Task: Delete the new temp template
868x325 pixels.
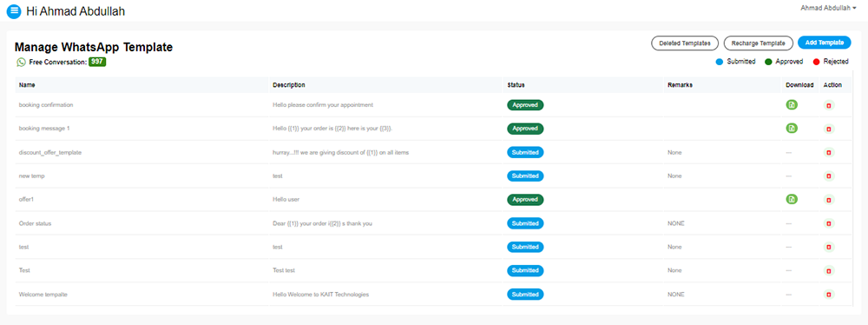Action: tap(829, 176)
